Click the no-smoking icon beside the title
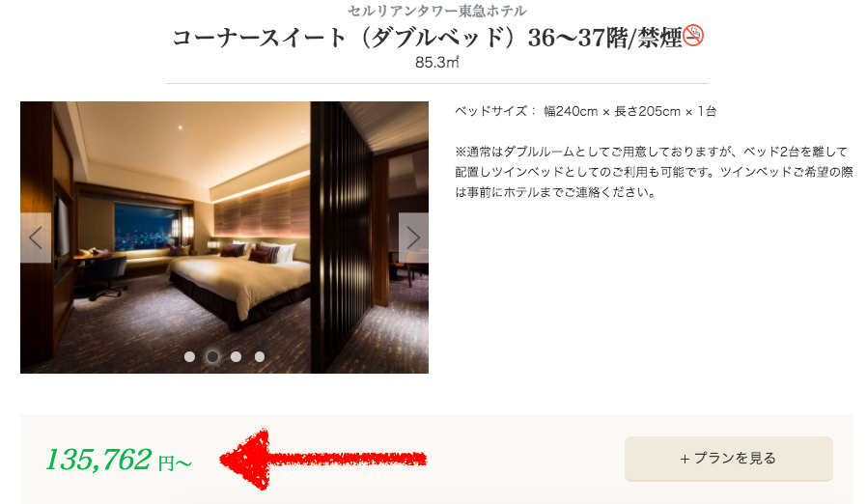The image size is (867, 504). click(x=693, y=36)
